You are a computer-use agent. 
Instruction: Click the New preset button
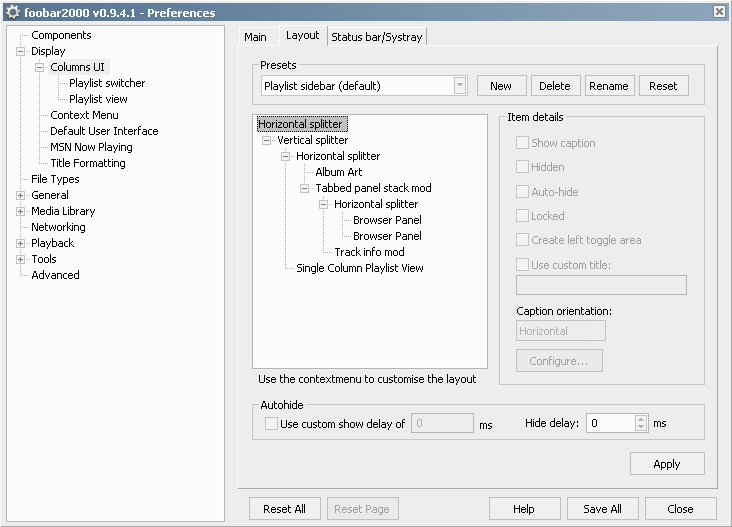click(x=501, y=86)
